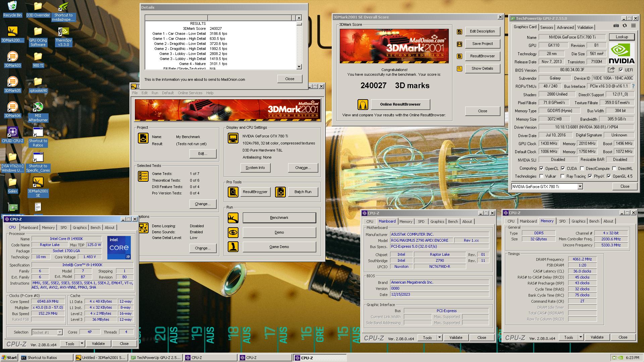Screen dimensions: 644x362
Task: Toggle the PhysX checkbox in GPU-Z
Action: coord(590,176)
